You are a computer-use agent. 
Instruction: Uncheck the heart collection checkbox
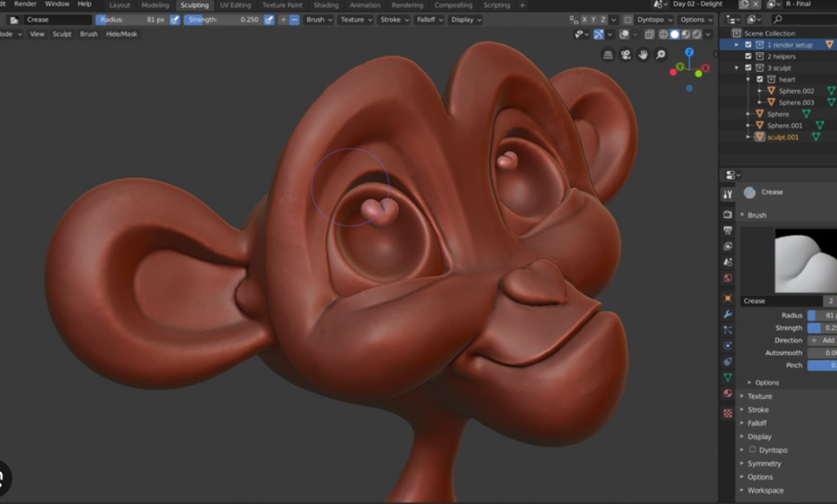[759, 79]
